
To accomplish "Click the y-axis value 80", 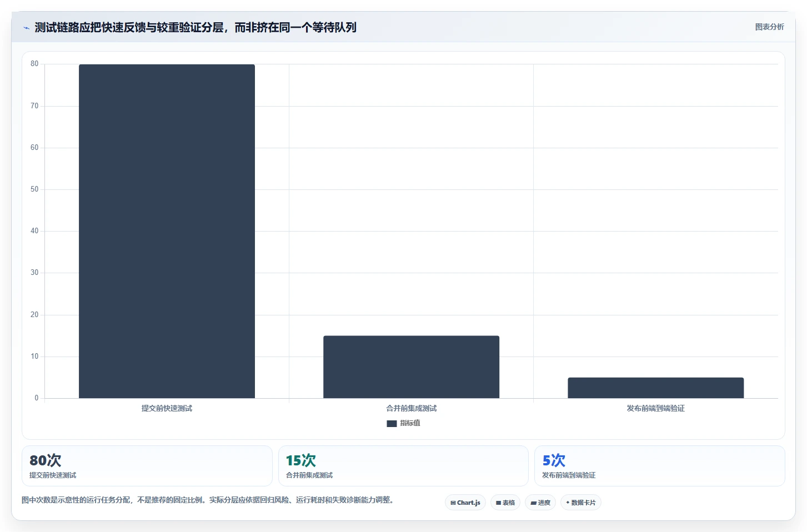I will coord(34,64).
